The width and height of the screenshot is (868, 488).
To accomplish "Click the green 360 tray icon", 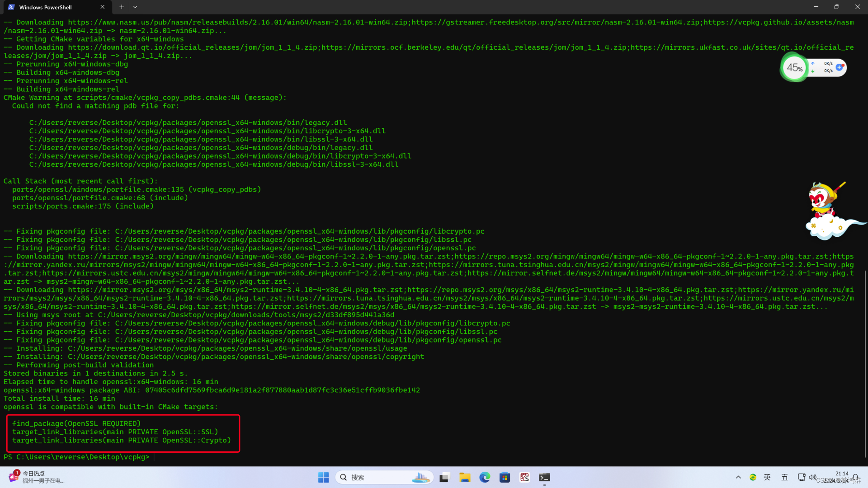I will (753, 477).
